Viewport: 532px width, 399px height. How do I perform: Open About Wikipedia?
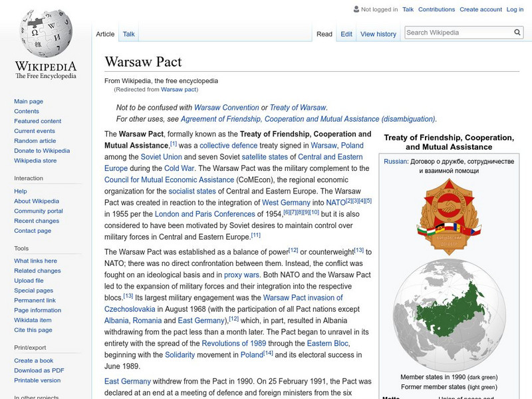tap(37, 201)
